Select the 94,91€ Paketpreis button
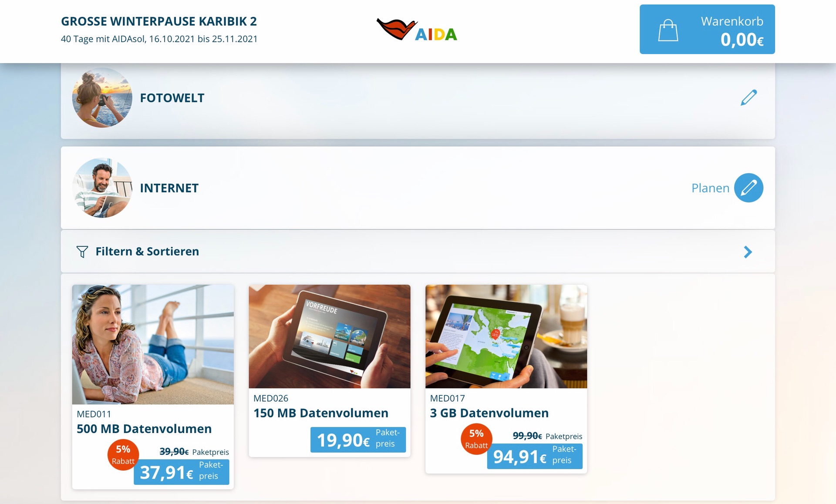The height and width of the screenshot is (504, 836). coord(535,456)
